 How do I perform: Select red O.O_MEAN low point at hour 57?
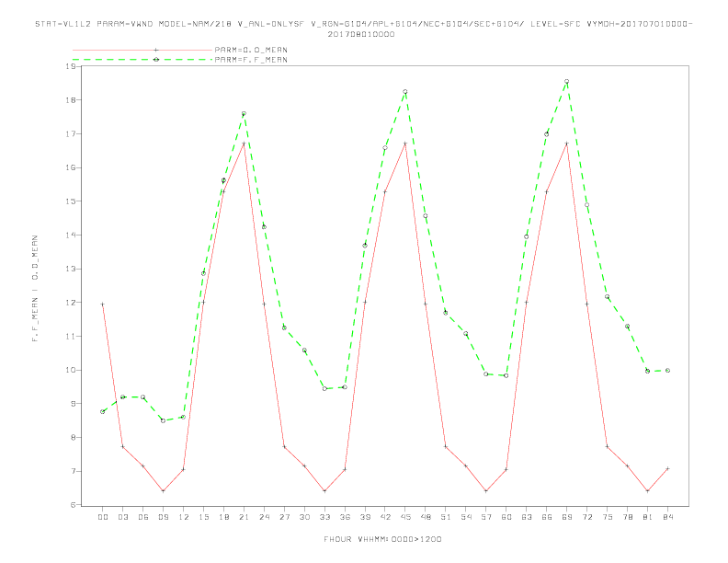[486, 491]
